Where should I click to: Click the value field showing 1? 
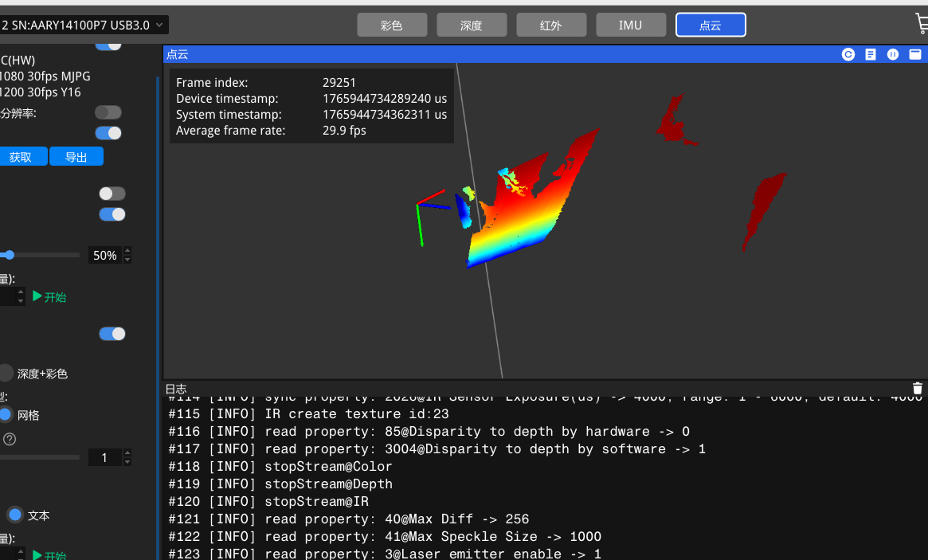coord(105,457)
